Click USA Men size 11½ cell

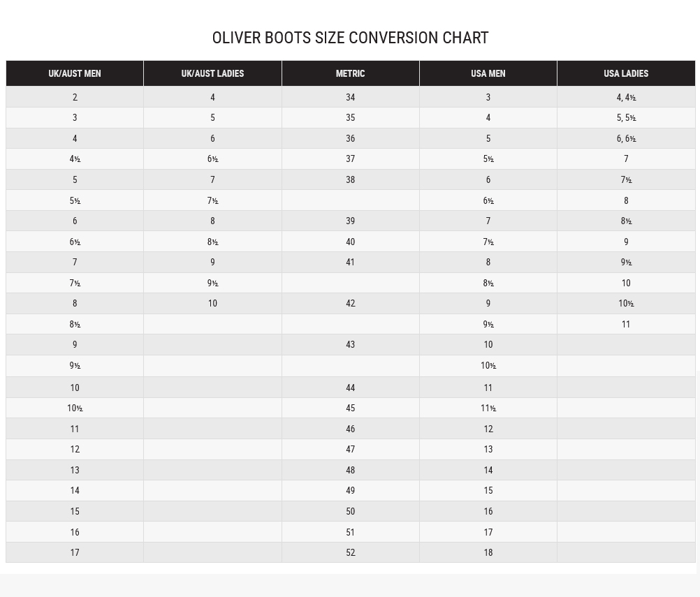coord(488,408)
